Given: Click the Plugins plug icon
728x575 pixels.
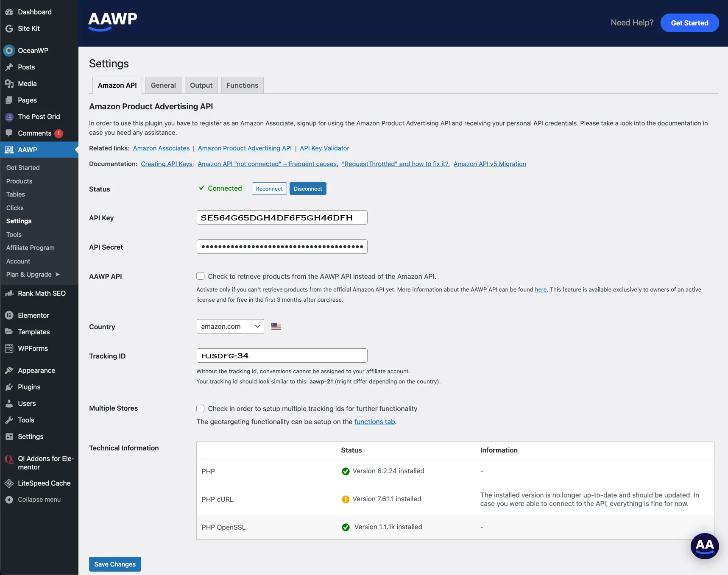Looking at the screenshot, I should click(9, 387).
